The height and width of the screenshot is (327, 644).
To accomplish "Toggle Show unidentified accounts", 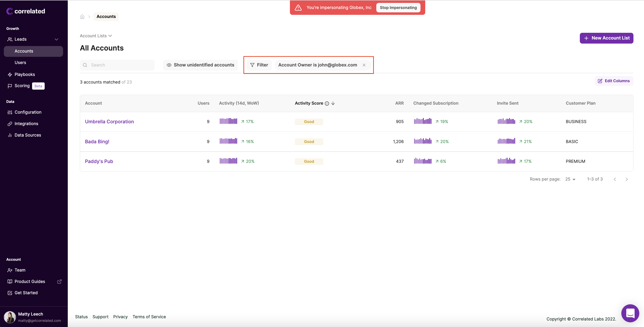I will tap(201, 65).
